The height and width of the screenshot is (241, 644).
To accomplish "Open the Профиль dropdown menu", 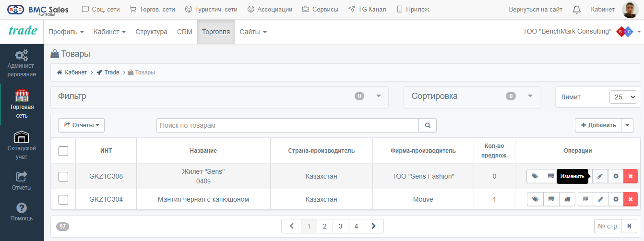I will 66,32.
